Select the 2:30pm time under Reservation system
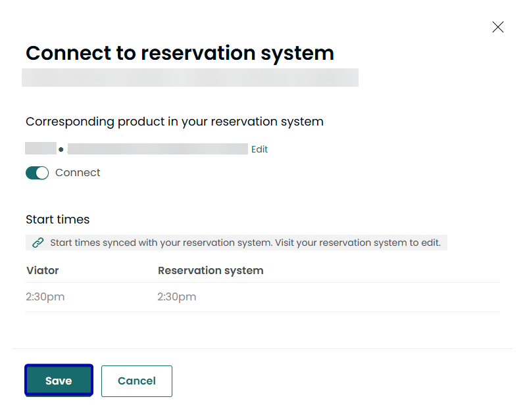The image size is (525, 420). point(177,297)
